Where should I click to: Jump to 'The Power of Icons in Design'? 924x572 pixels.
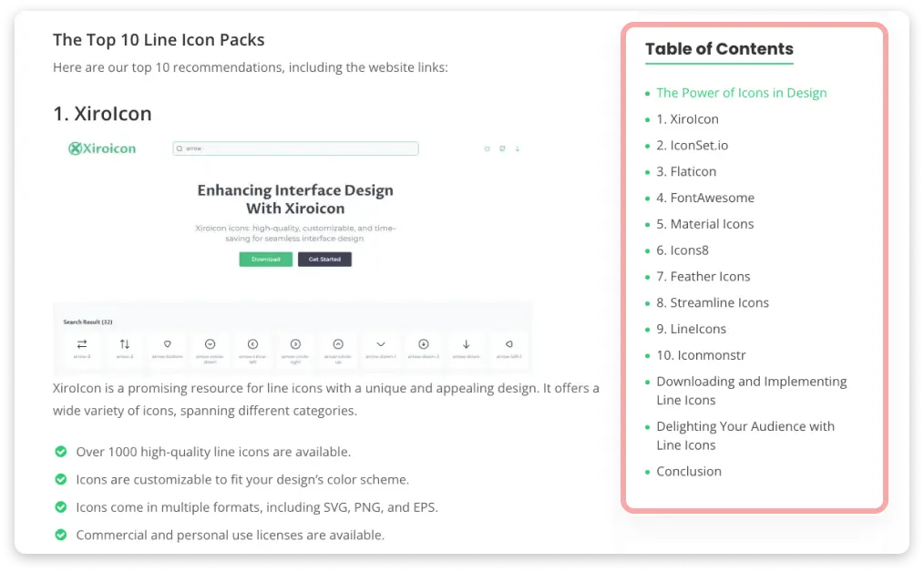tap(741, 93)
